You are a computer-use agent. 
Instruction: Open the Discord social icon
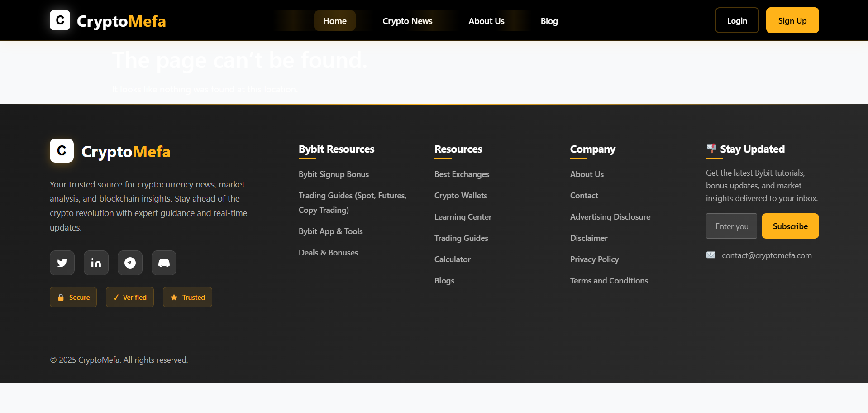pyautogui.click(x=164, y=263)
